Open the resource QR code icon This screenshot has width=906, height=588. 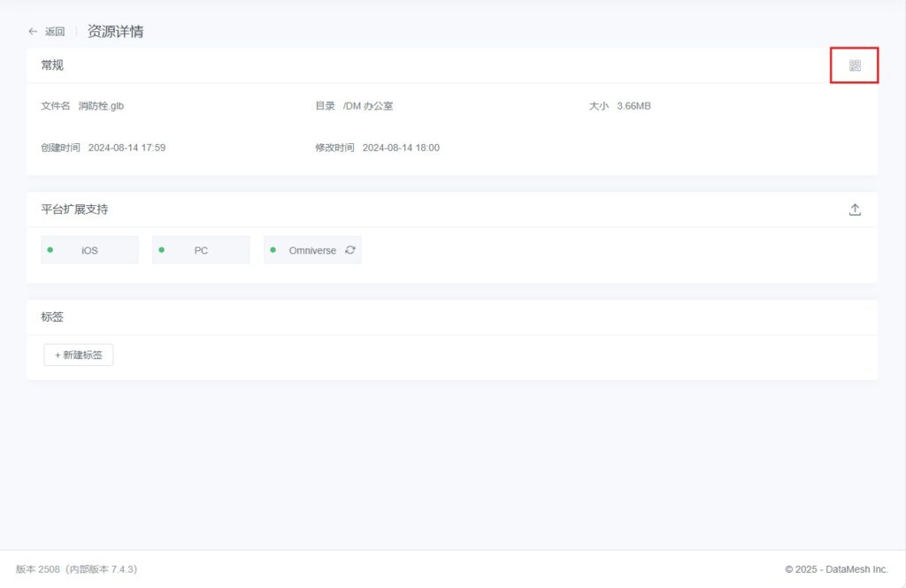855,65
